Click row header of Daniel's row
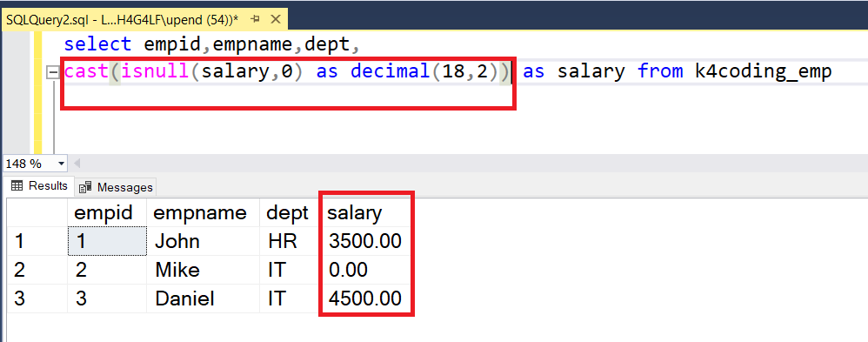 37,298
